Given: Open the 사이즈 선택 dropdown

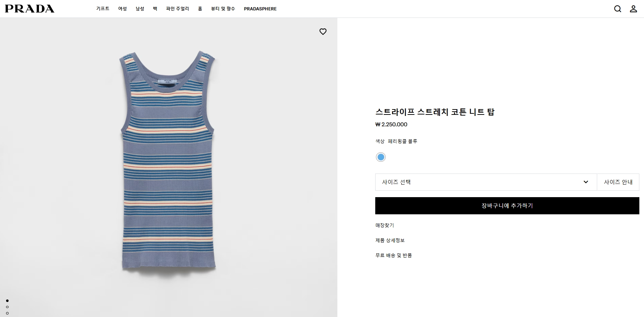Looking at the screenshot, I should (x=486, y=182).
